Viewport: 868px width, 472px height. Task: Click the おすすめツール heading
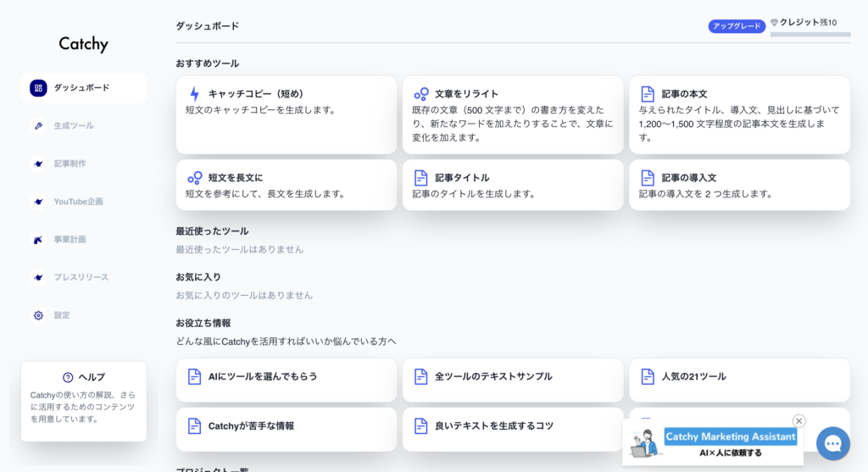click(x=207, y=64)
